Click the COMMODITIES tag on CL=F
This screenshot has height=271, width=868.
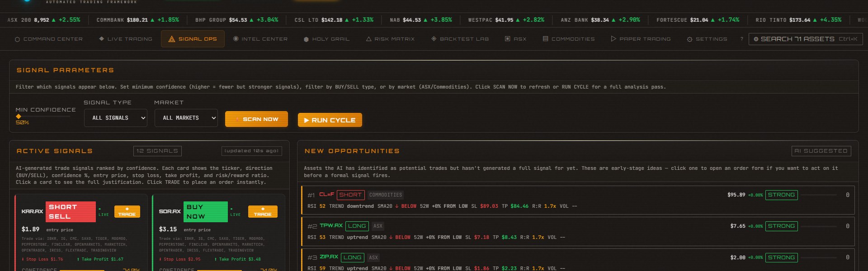coord(386,195)
